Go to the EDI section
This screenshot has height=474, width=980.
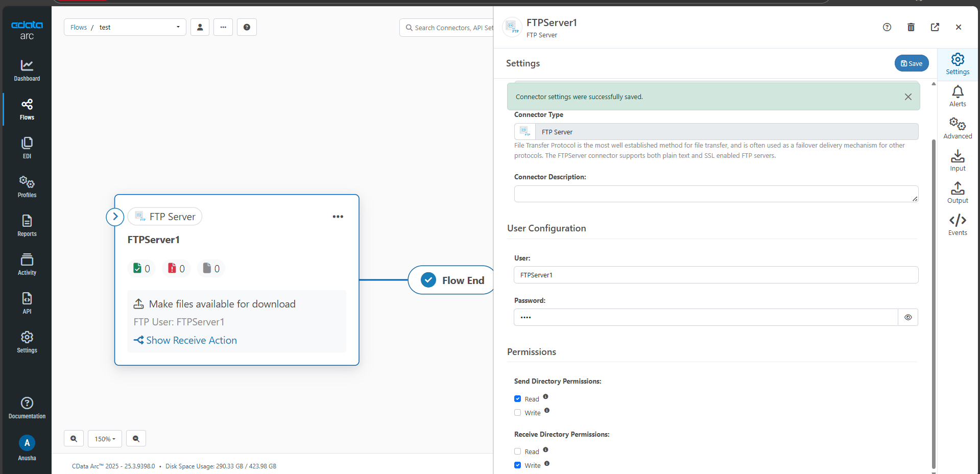pyautogui.click(x=27, y=148)
